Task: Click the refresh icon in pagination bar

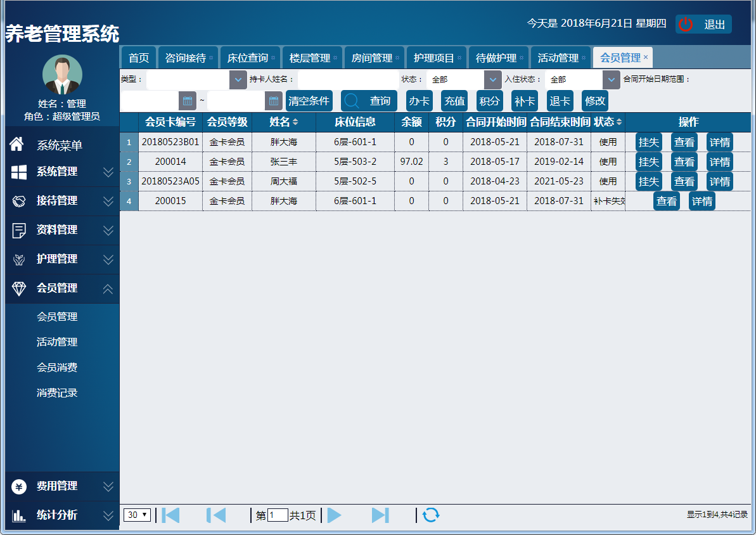Action: [x=431, y=515]
